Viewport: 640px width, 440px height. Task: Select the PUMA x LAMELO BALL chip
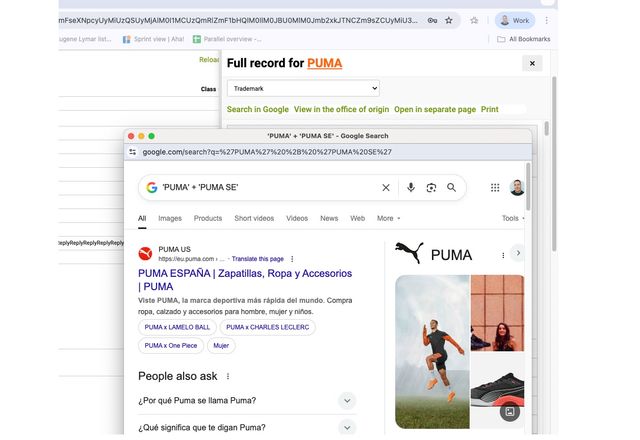pos(177,327)
